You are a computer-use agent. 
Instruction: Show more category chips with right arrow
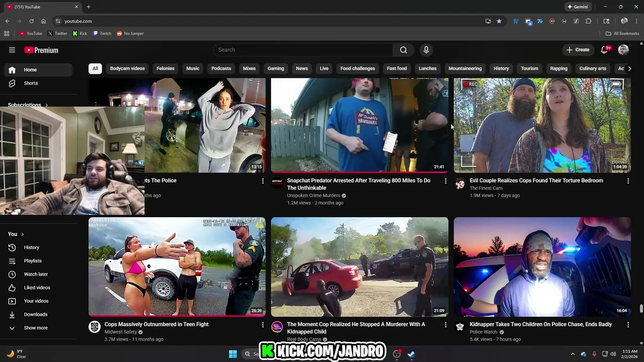(629, 68)
